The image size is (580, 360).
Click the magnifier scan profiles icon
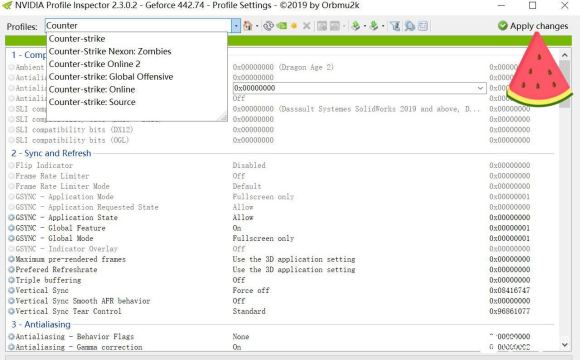coord(409,26)
